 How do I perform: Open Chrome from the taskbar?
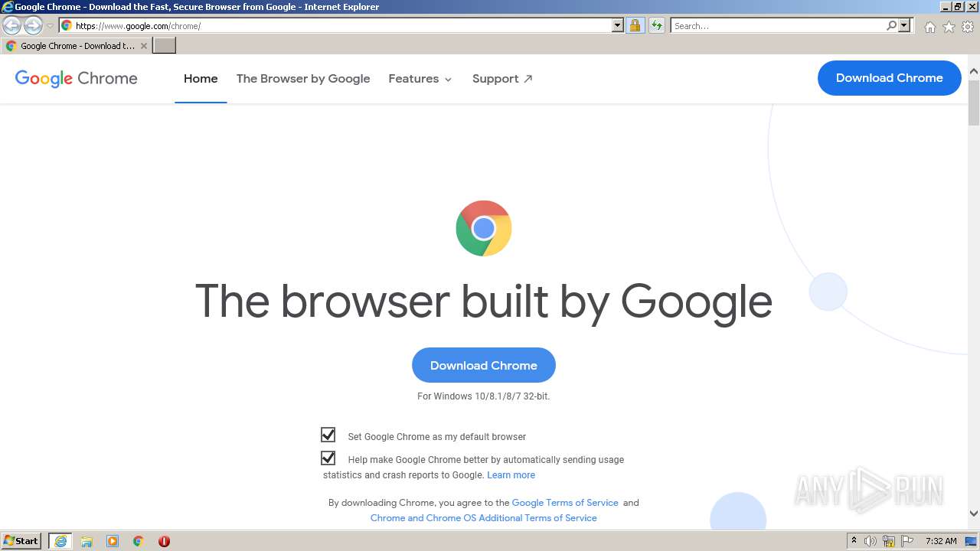pyautogui.click(x=138, y=541)
